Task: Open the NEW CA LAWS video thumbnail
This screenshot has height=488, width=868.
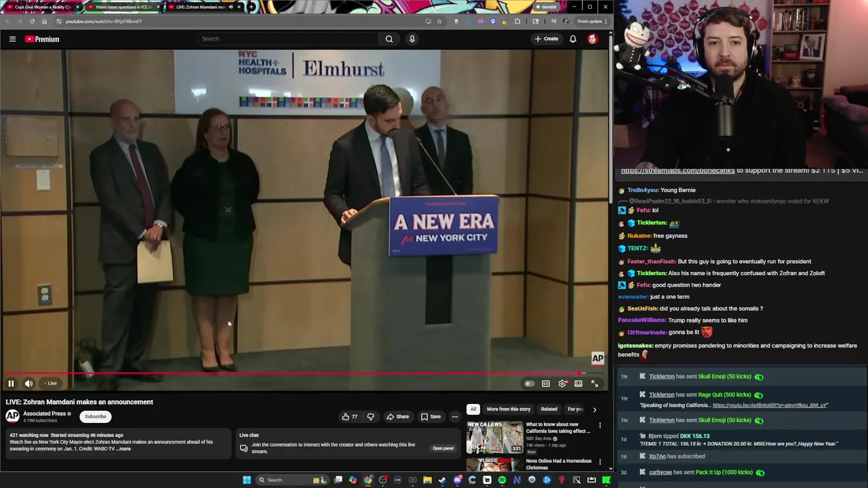Action: click(494, 438)
